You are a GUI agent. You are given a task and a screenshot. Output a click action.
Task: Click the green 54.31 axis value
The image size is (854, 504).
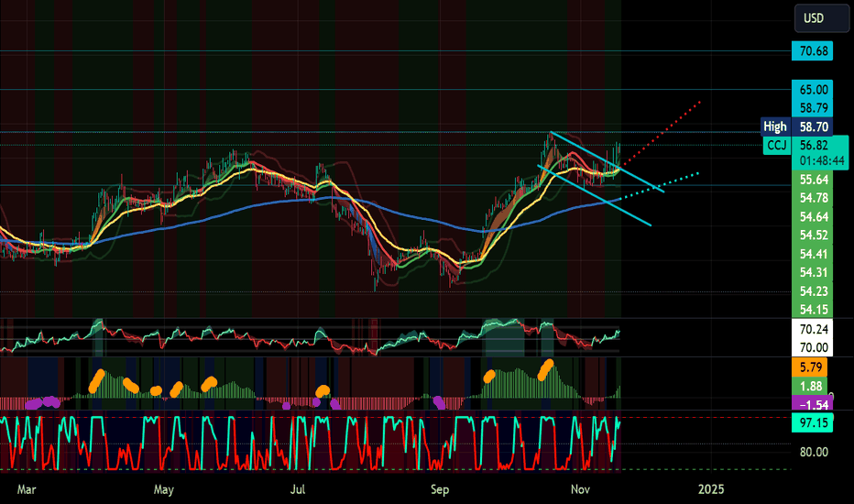(814, 272)
